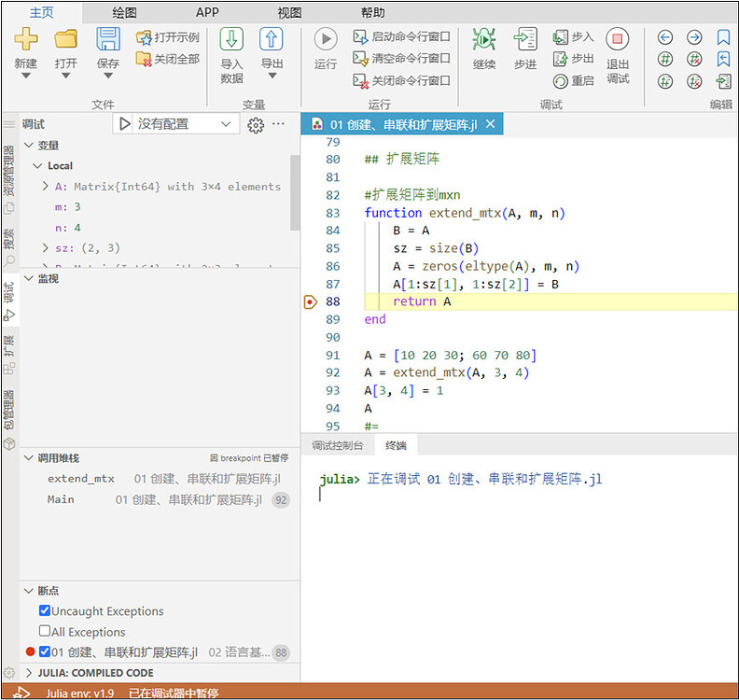739x700 pixels.
Task: Open the 没有配置 debug configuration dropdown
Action: [x=185, y=124]
